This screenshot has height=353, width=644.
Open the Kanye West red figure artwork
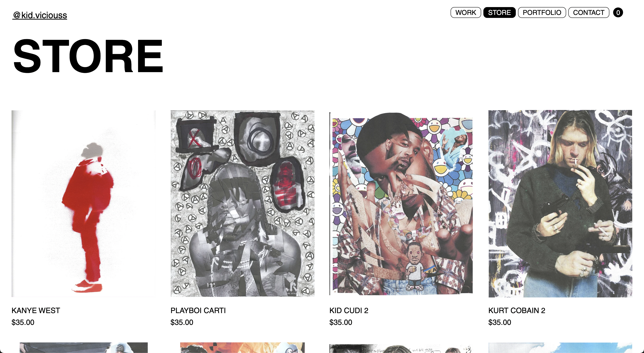pos(83,204)
